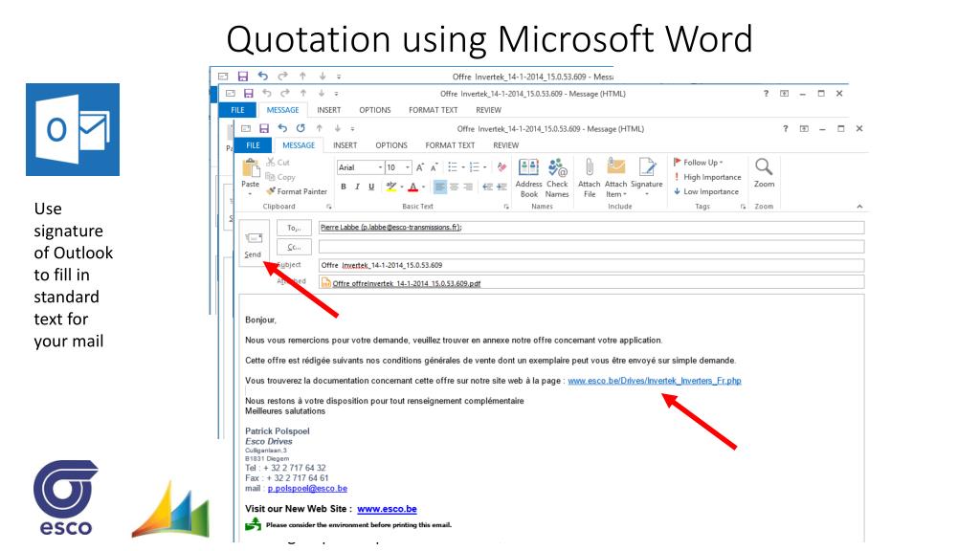Select MESSAGE tab in front message window
980x551 pixels.
click(299, 145)
